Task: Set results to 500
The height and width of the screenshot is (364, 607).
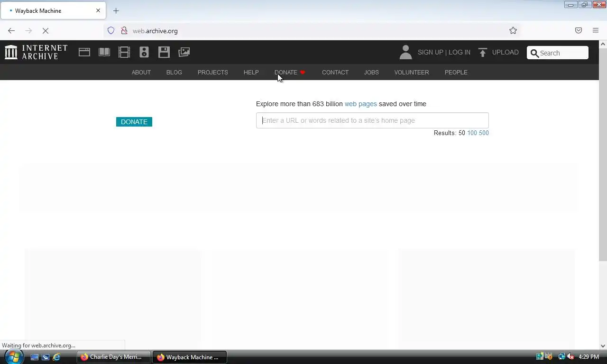Action: pos(484,133)
